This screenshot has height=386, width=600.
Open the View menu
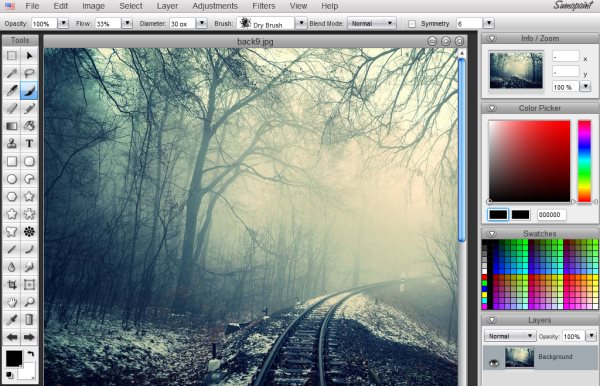[x=298, y=6]
